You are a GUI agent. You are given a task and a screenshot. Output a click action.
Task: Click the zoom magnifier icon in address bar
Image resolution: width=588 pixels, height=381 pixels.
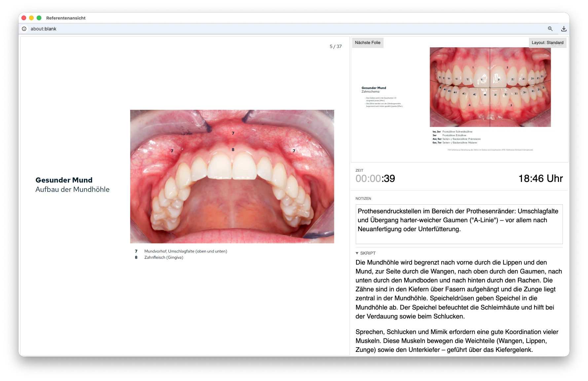(x=550, y=29)
